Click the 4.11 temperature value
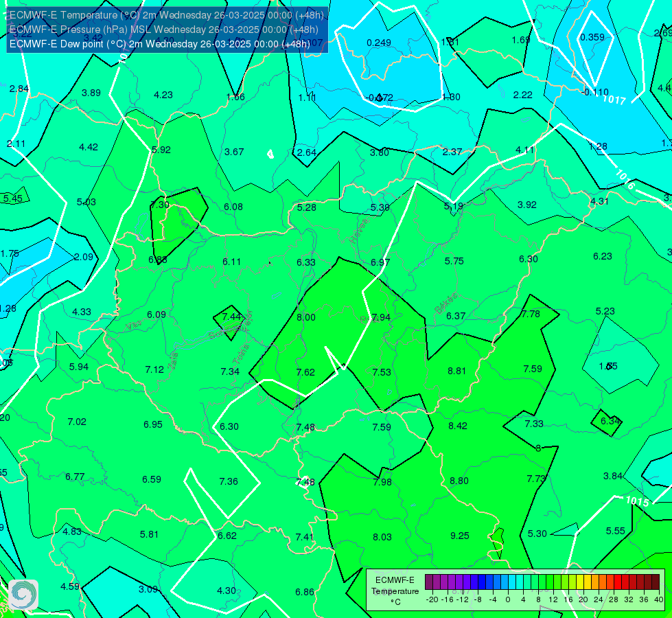This screenshot has width=672, height=618. click(x=524, y=150)
